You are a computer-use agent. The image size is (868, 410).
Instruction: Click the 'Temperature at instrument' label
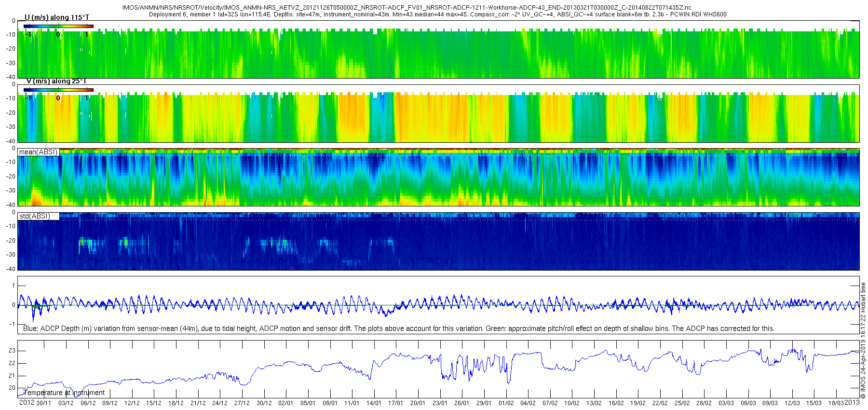tap(64, 393)
